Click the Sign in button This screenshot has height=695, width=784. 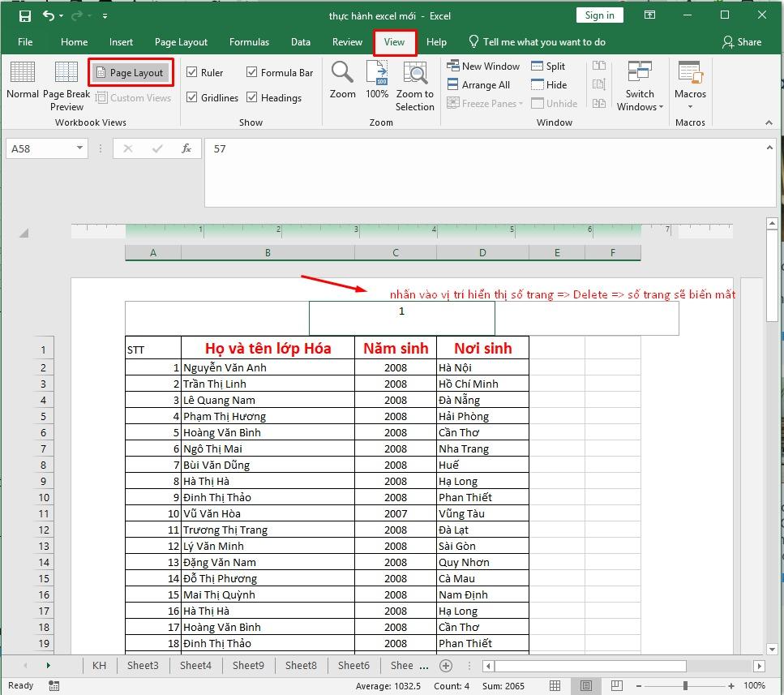[x=599, y=15]
